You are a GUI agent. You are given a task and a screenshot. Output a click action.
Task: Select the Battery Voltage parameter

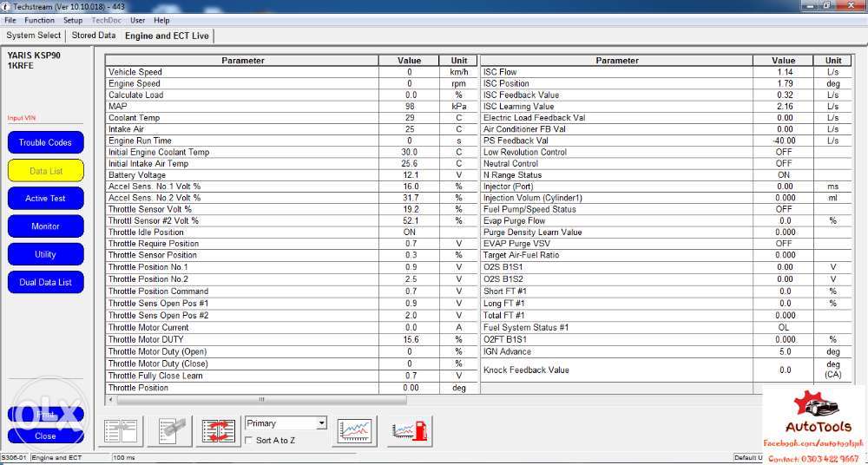291,175
